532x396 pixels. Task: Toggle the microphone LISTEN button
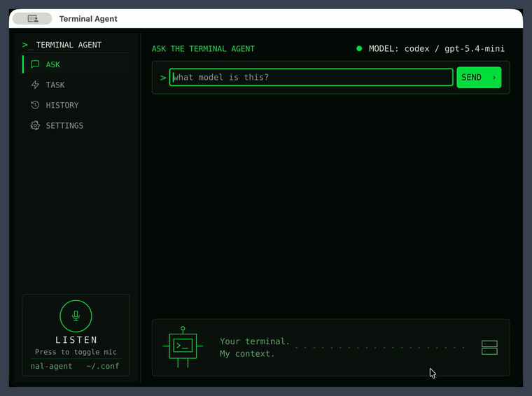click(76, 316)
